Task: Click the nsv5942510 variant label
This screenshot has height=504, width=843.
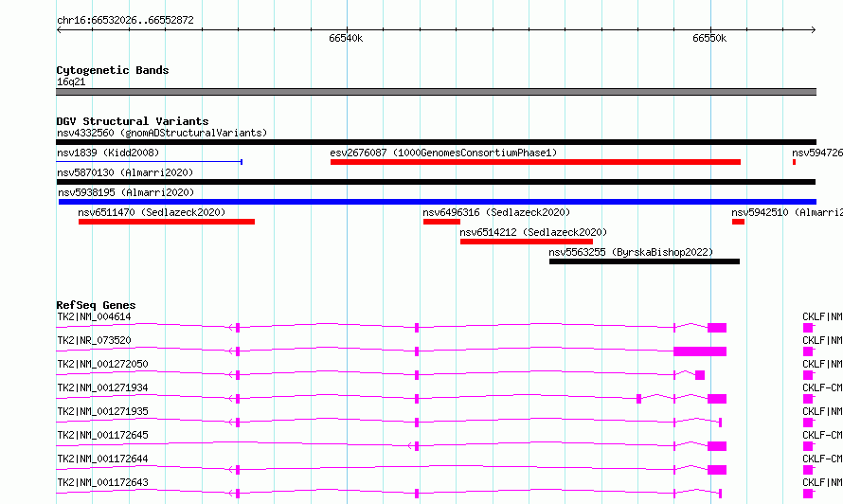Action: [x=787, y=212]
